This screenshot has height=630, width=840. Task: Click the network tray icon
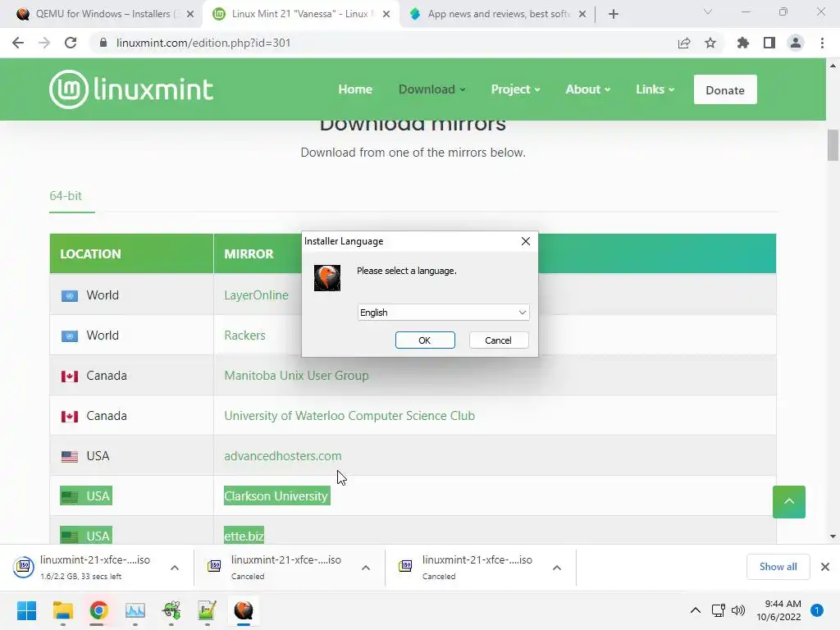718,610
